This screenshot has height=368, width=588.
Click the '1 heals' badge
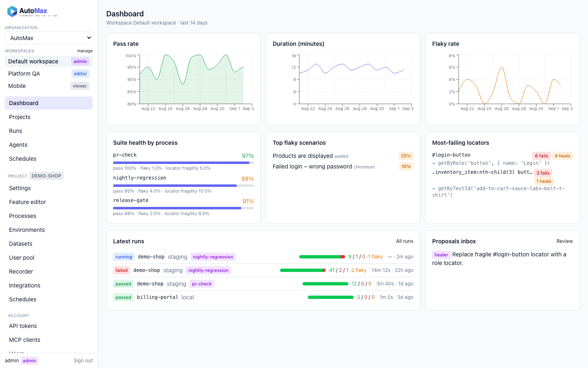point(544,181)
